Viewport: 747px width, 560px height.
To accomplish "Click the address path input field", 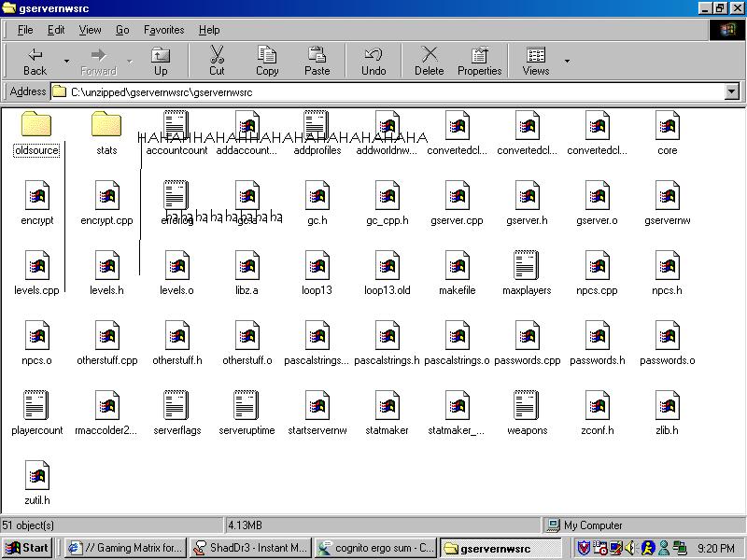I will [392, 91].
